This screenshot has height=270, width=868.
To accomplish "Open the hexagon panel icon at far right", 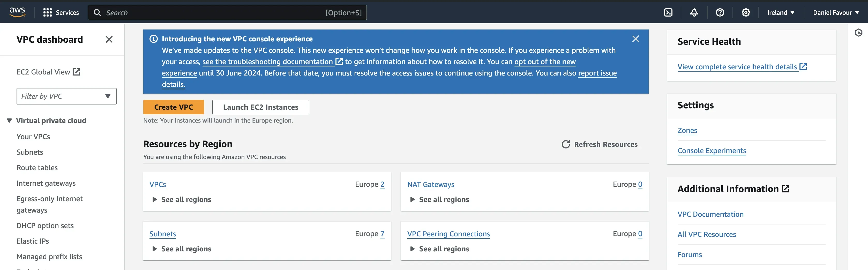I will (859, 32).
